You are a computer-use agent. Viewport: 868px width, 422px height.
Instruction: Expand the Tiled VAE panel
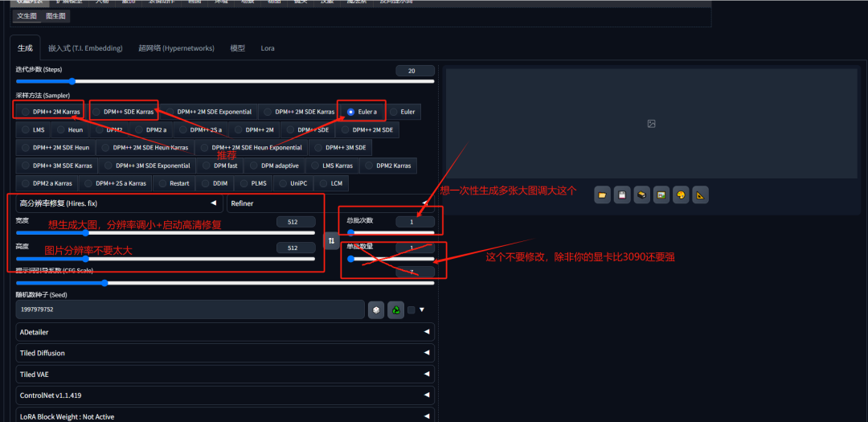[225, 375]
